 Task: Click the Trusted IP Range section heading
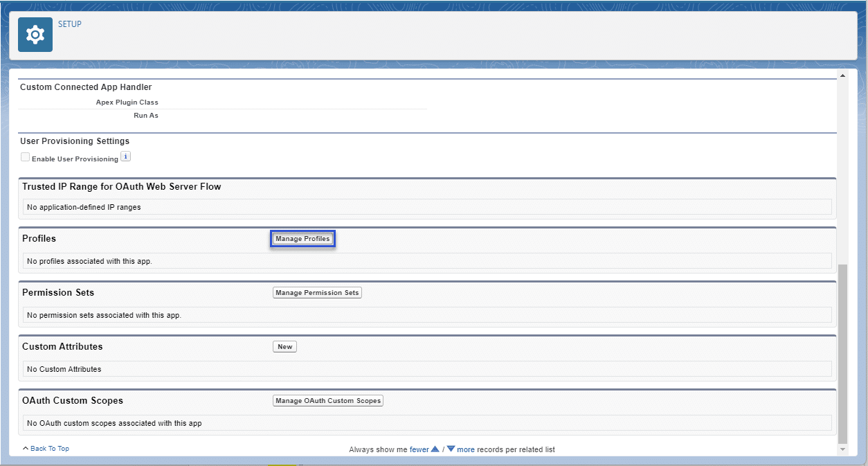(120, 186)
